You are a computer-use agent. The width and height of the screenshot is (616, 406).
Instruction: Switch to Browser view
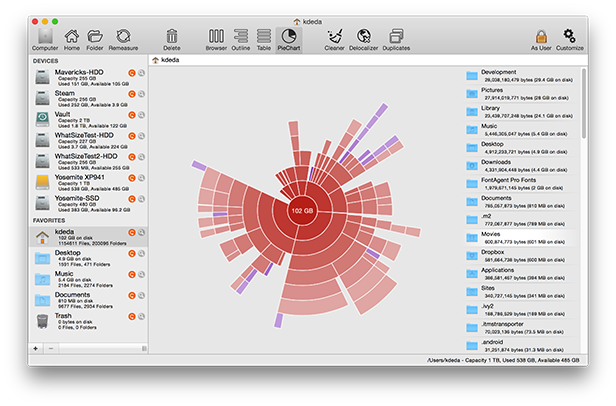coord(216,39)
